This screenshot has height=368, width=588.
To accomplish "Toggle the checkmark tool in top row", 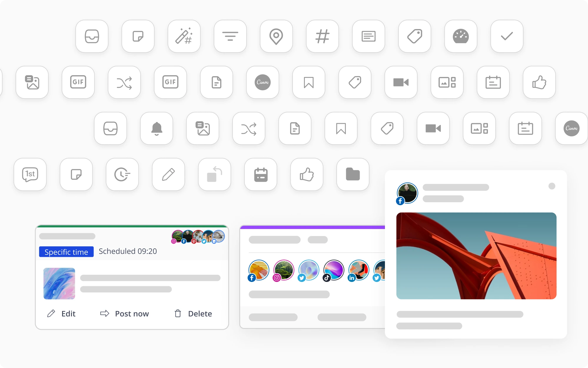I will click(x=507, y=36).
